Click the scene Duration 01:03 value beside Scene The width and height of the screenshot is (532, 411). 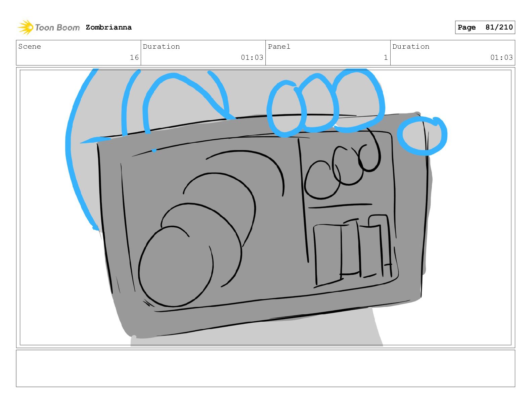coord(252,57)
